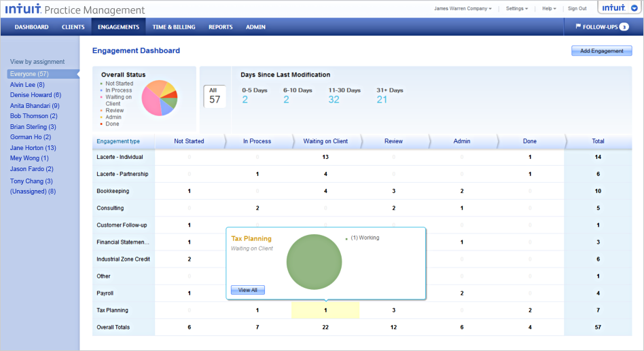Viewport: 644px width, 351px height.
Task: Click the Add Engagement button
Action: point(602,51)
